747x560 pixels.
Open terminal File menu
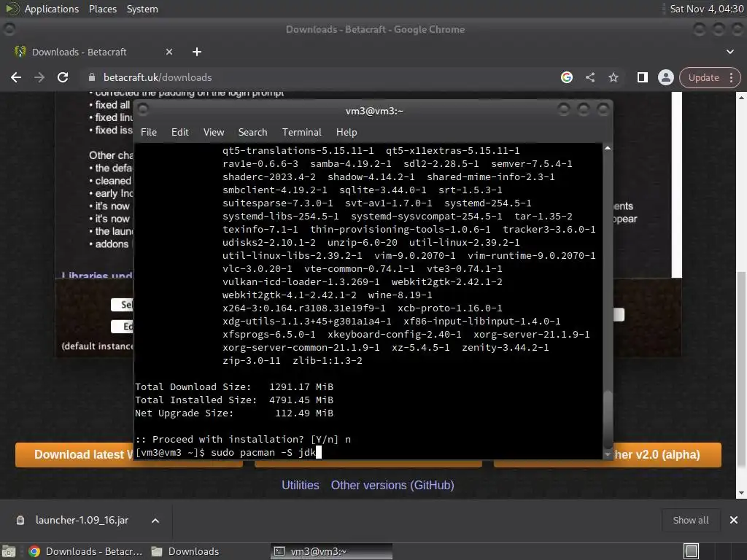(x=149, y=133)
